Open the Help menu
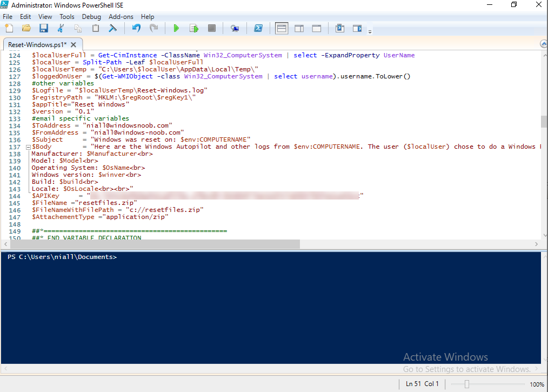548x392 pixels. 148,17
